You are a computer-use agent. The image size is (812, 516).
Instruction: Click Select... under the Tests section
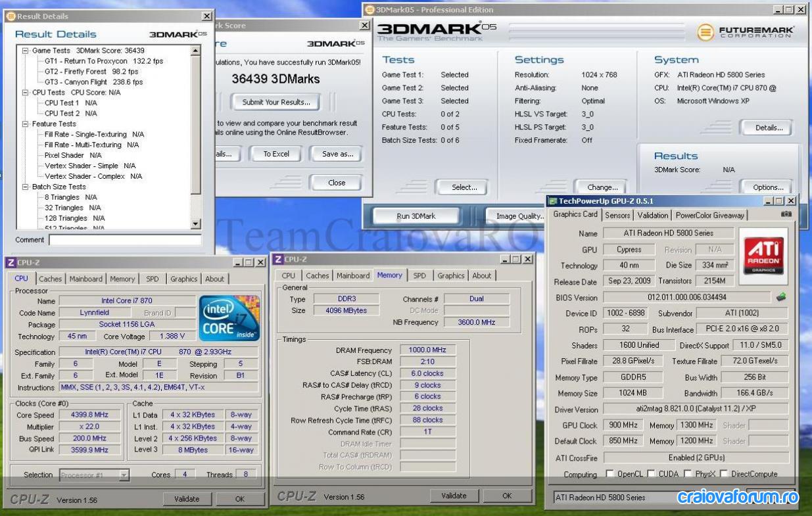(x=464, y=187)
